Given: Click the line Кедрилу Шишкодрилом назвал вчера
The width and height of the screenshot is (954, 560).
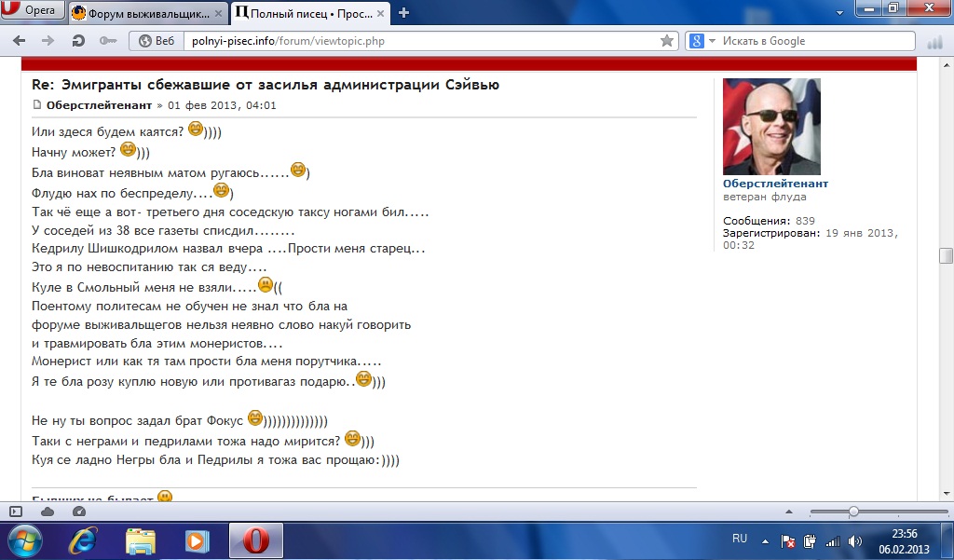Looking at the screenshot, I should (228, 249).
